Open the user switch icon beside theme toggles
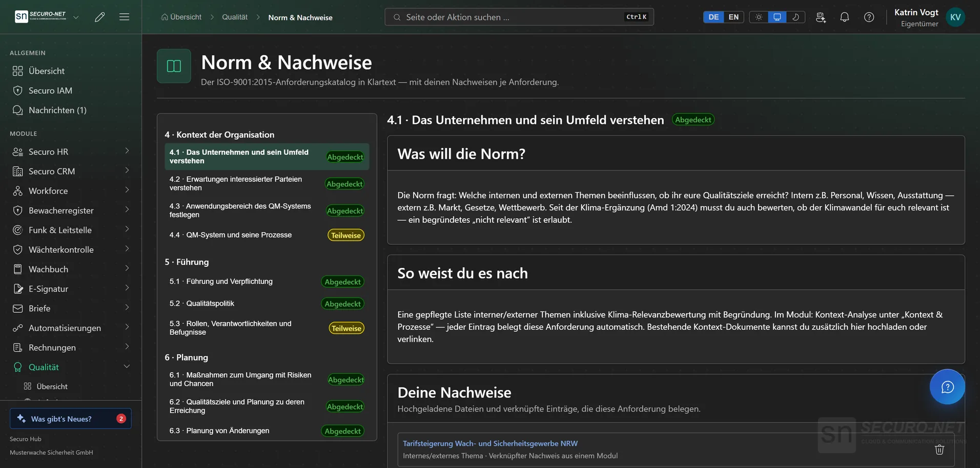The image size is (980, 468). (821, 17)
